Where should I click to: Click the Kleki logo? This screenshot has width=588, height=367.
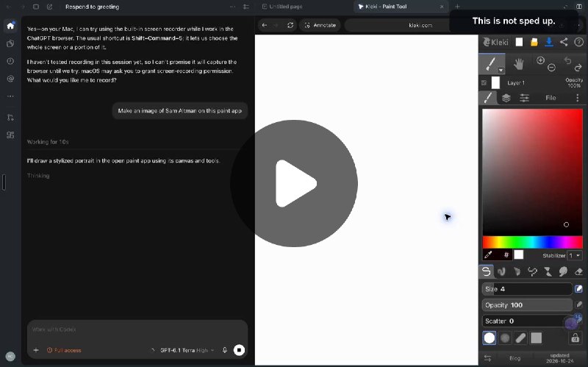[x=495, y=42]
